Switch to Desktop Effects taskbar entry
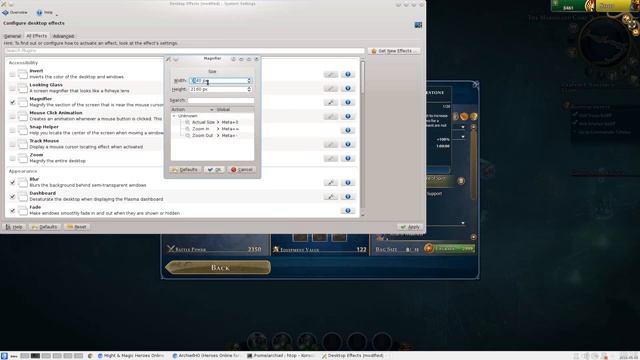This screenshot has width=640, height=360. 353,356
